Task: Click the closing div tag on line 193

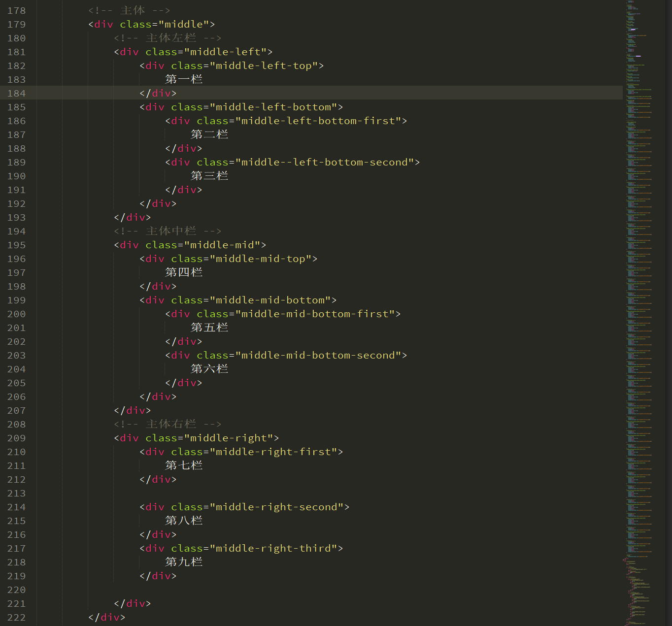Action: 133,217
